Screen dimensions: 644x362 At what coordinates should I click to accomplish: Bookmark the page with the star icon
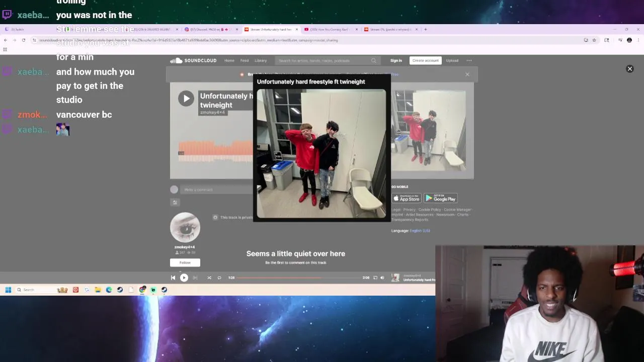point(594,40)
